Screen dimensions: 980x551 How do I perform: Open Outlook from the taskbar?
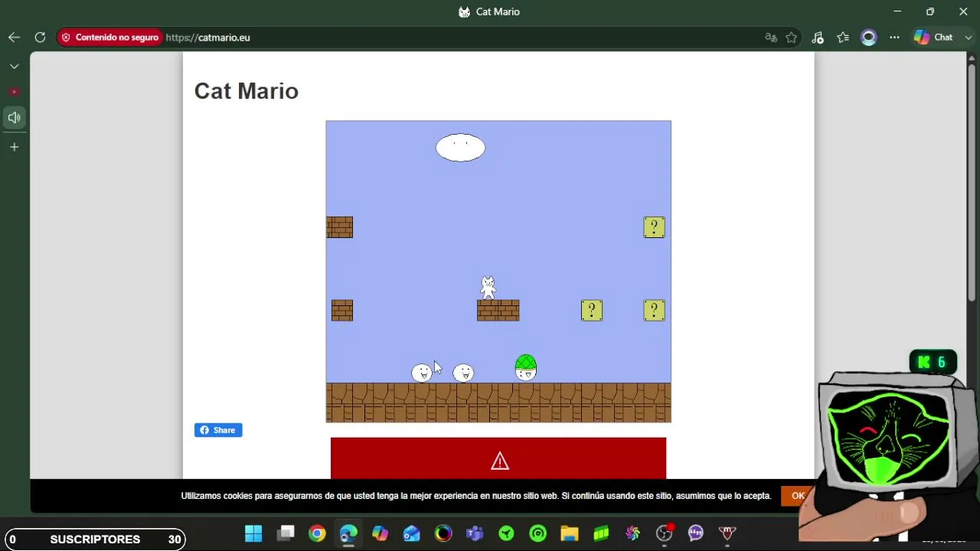click(x=412, y=533)
